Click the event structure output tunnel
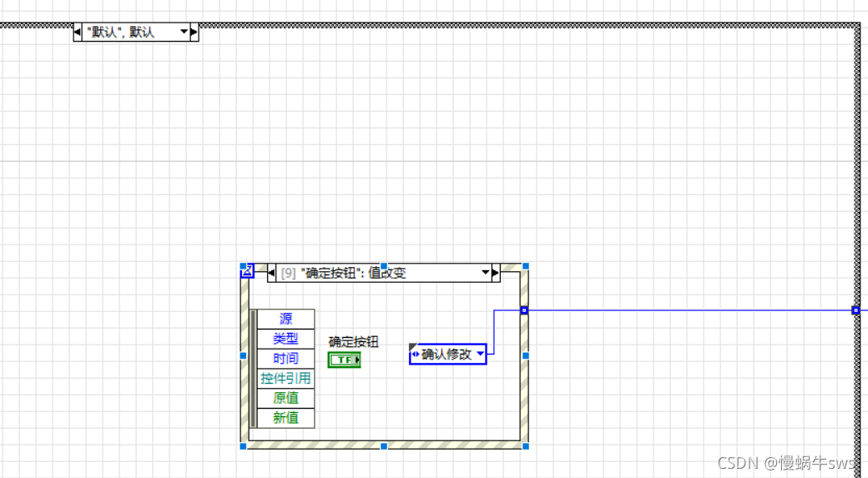The width and height of the screenshot is (868, 478). click(x=524, y=310)
